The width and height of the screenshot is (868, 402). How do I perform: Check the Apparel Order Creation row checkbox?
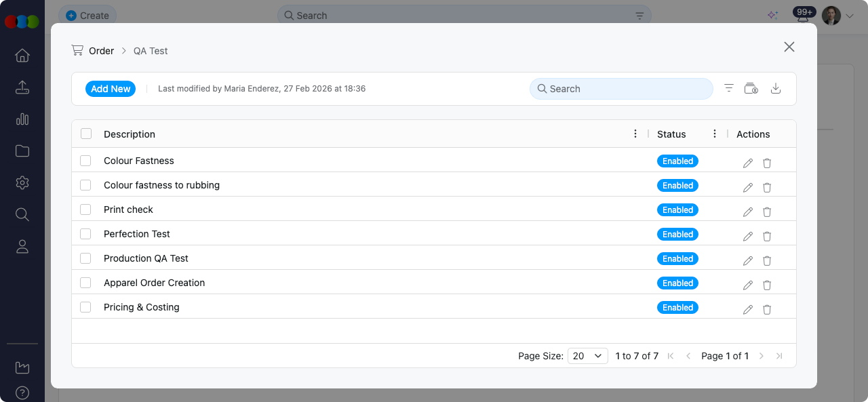point(85,283)
